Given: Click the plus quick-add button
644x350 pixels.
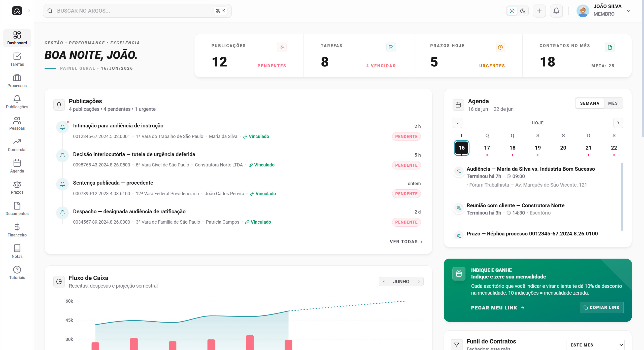Looking at the screenshot, I should coord(539,11).
